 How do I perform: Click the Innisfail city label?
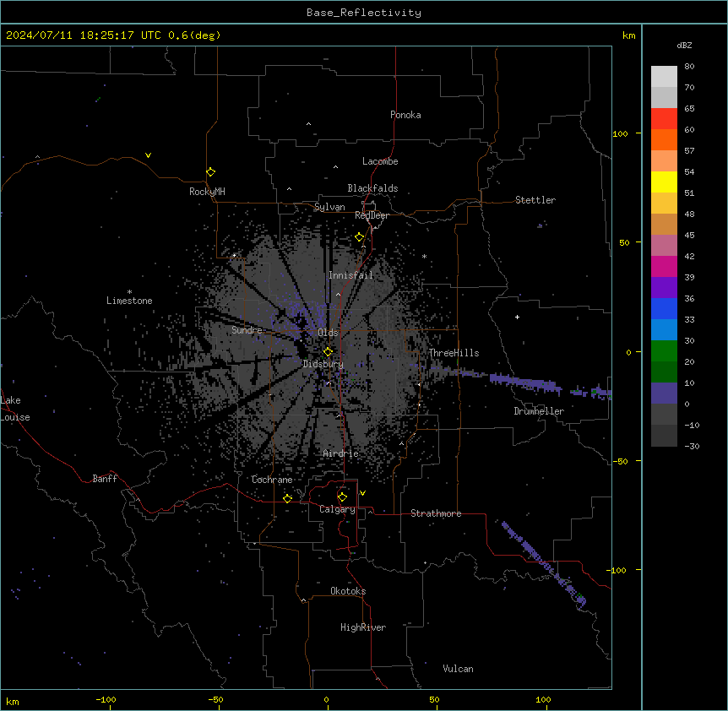pyautogui.click(x=350, y=275)
